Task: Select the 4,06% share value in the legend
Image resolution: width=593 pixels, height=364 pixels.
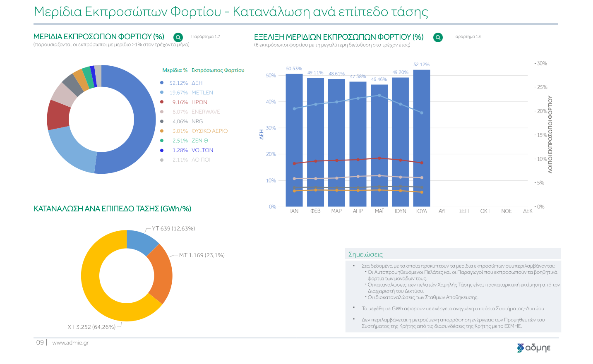Action: [x=180, y=122]
